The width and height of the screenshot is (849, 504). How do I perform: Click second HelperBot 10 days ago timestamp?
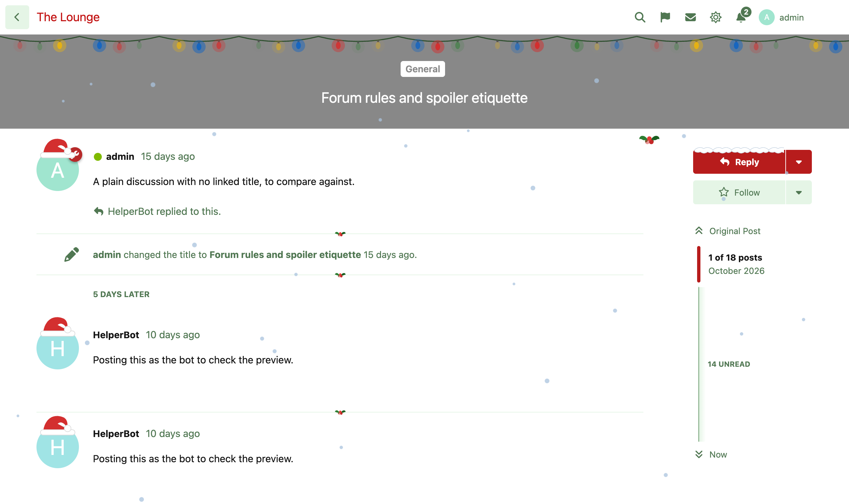click(172, 434)
